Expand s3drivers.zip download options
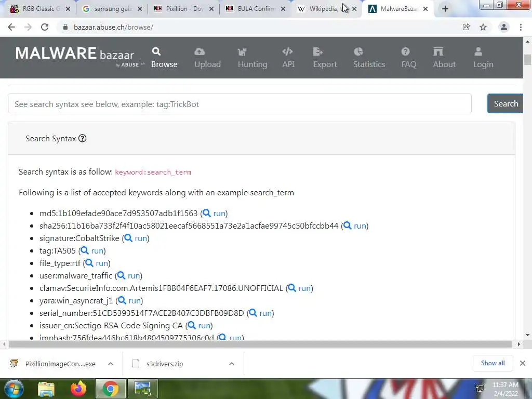 click(232, 364)
